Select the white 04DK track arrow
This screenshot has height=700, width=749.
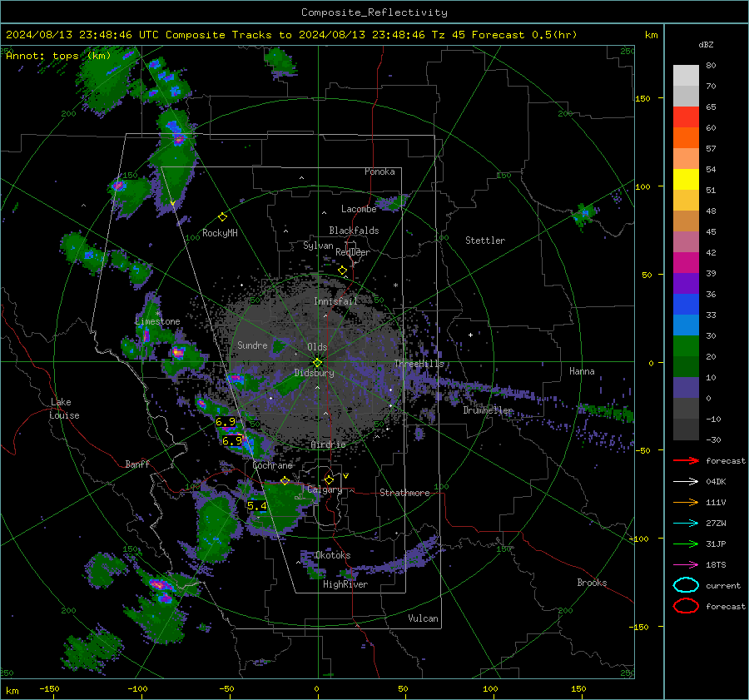(686, 481)
